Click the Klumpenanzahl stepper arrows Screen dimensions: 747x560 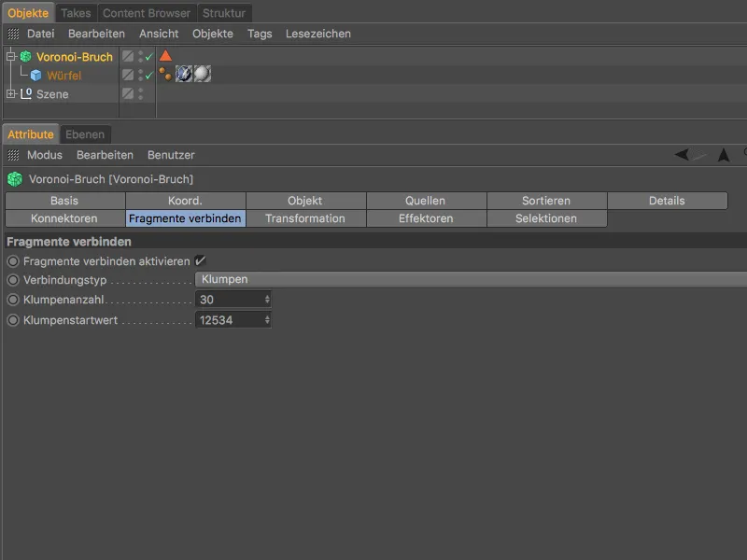pyautogui.click(x=267, y=300)
